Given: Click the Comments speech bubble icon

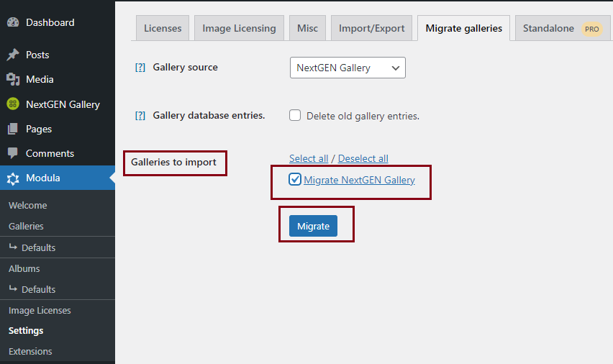Looking at the screenshot, I should point(13,153).
